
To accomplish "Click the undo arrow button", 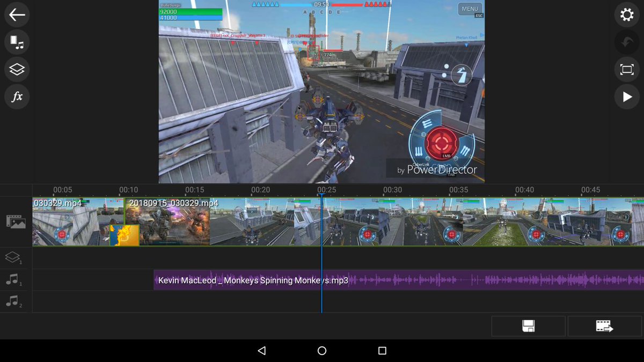I will pyautogui.click(x=627, y=42).
